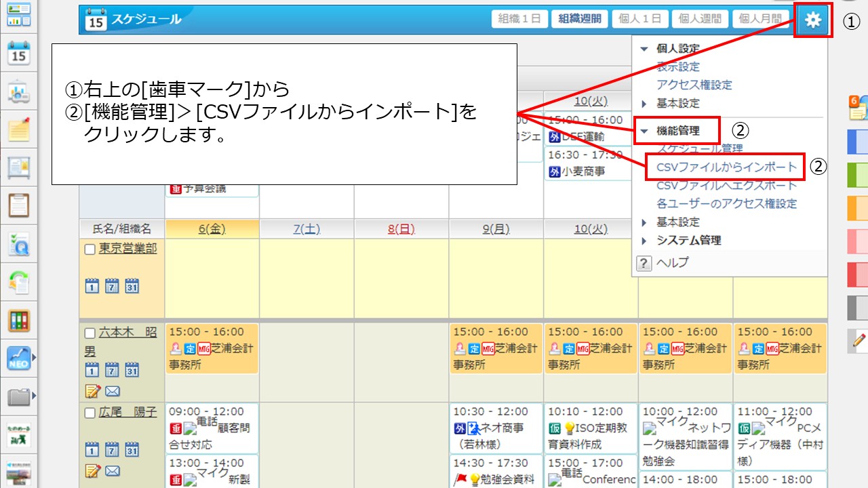Click the green color swatch on right edge
The width and height of the screenshot is (868, 488).
tap(858, 175)
